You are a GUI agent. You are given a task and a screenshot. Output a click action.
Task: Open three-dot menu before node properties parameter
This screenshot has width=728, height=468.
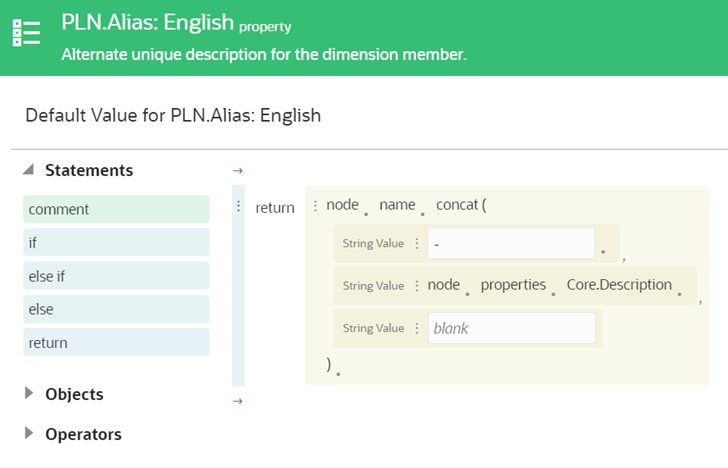pyautogui.click(x=417, y=286)
